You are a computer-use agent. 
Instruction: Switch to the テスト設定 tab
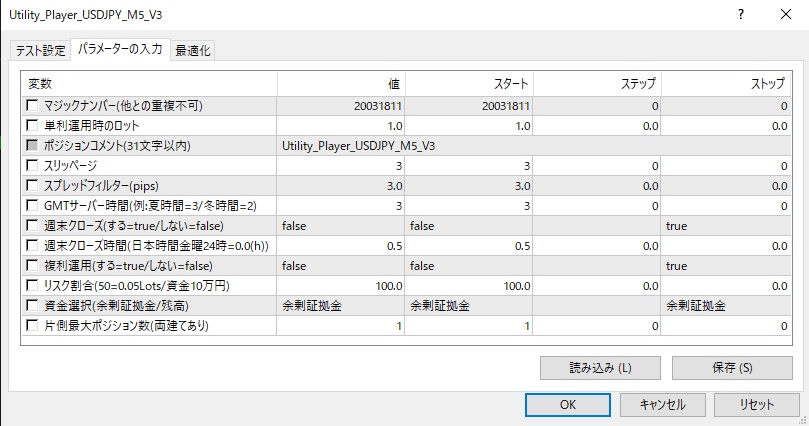(x=40, y=51)
